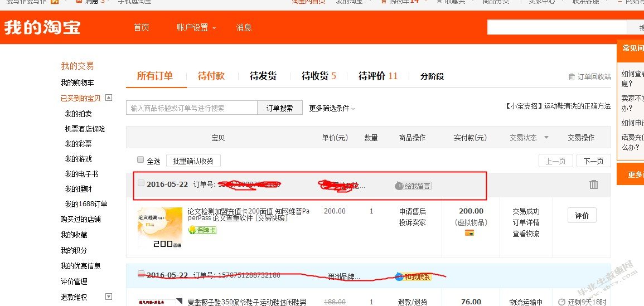Collapse the 已买到的宝贝 submenu arrow
The width and height of the screenshot is (644, 306).
click(x=108, y=98)
